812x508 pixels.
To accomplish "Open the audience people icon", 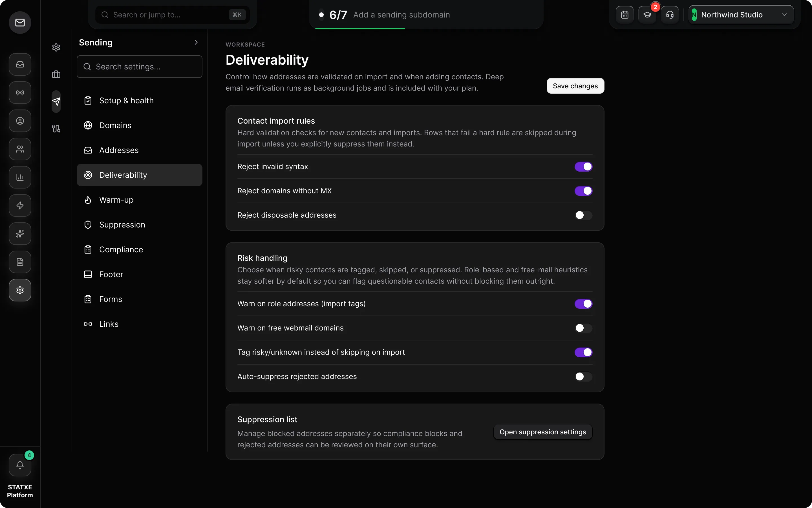I will (x=20, y=149).
